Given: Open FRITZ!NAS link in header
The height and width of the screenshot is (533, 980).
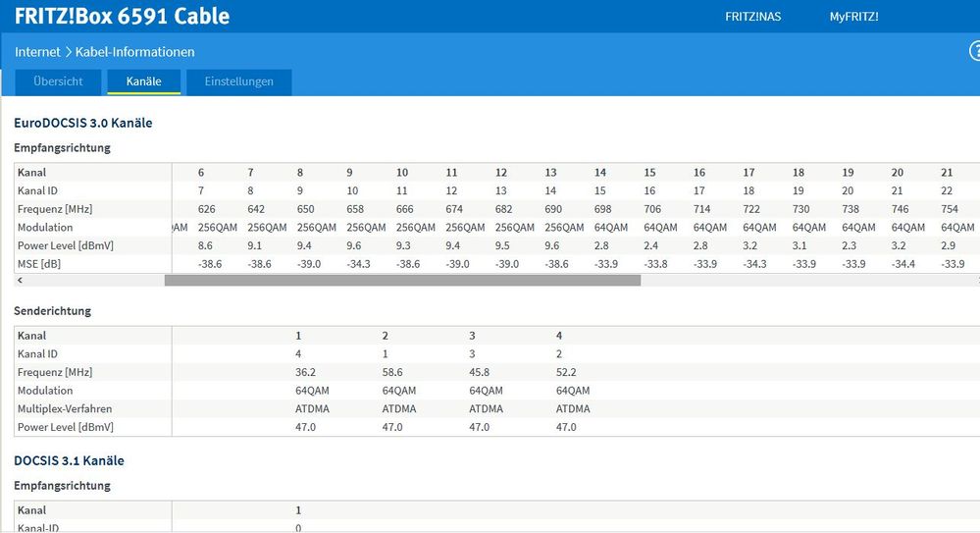Looking at the screenshot, I should [752, 17].
